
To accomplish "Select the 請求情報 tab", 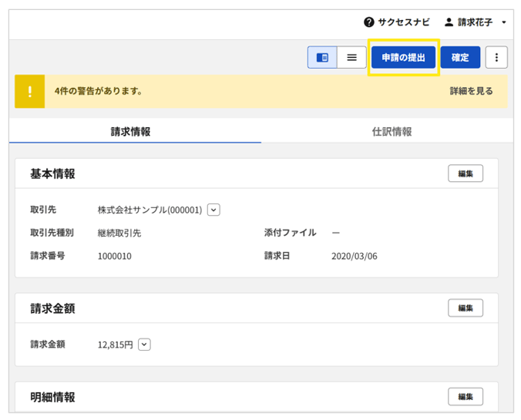I will [x=130, y=132].
